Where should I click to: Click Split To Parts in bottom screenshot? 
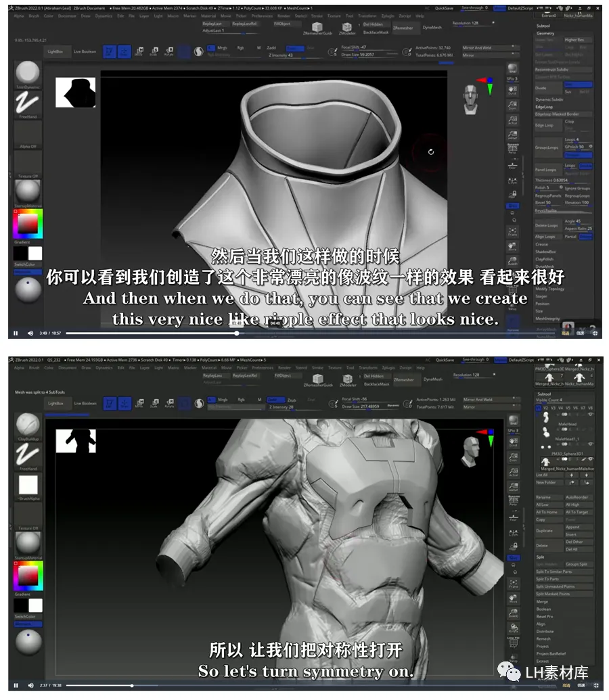click(x=565, y=579)
